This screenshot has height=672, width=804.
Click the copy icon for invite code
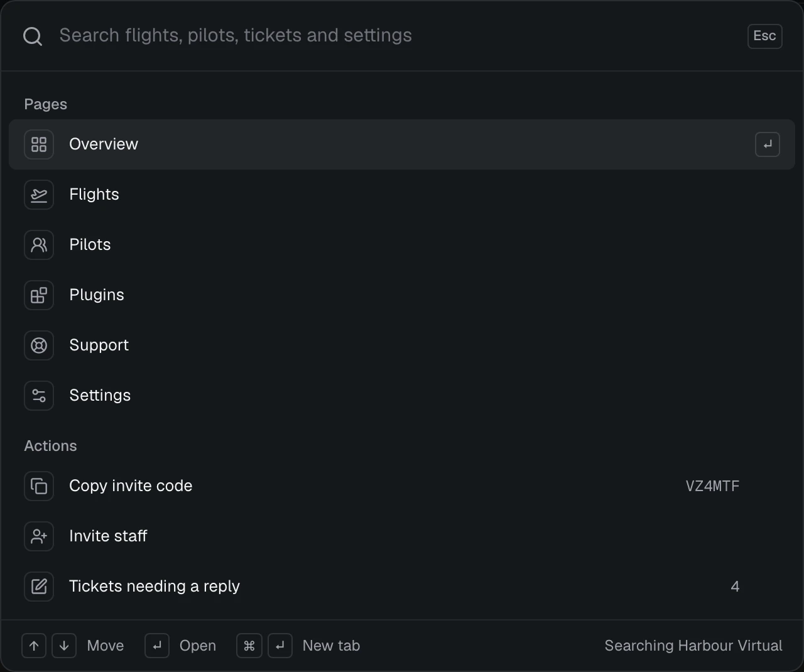tap(39, 486)
